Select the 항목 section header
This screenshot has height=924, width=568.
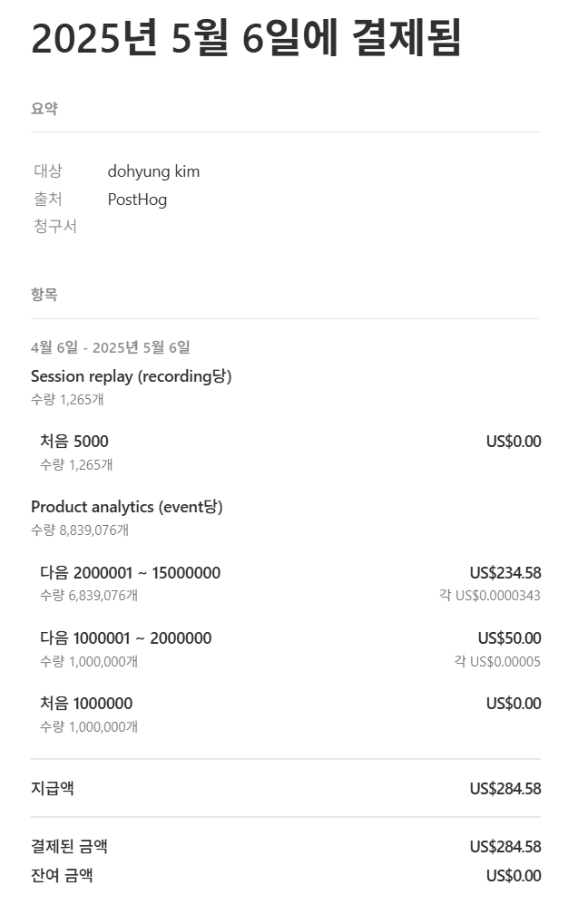click(x=44, y=295)
